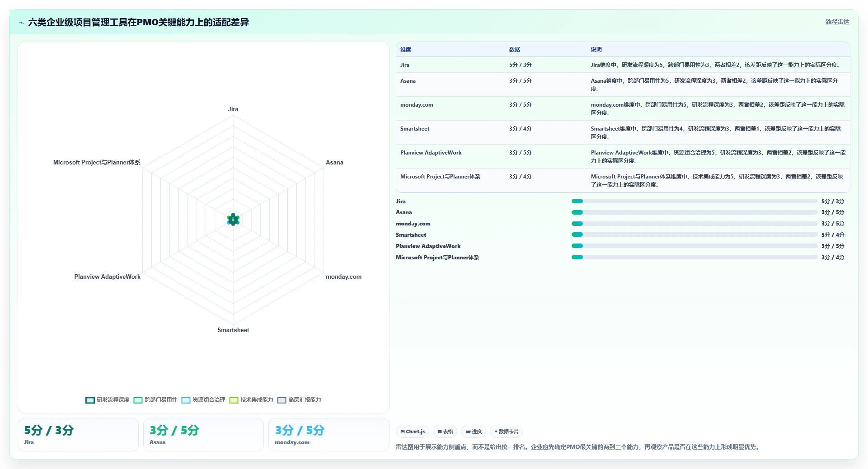Click the 进度 tag chip
Image resolution: width=868 pixels, height=469 pixels.
[474, 431]
